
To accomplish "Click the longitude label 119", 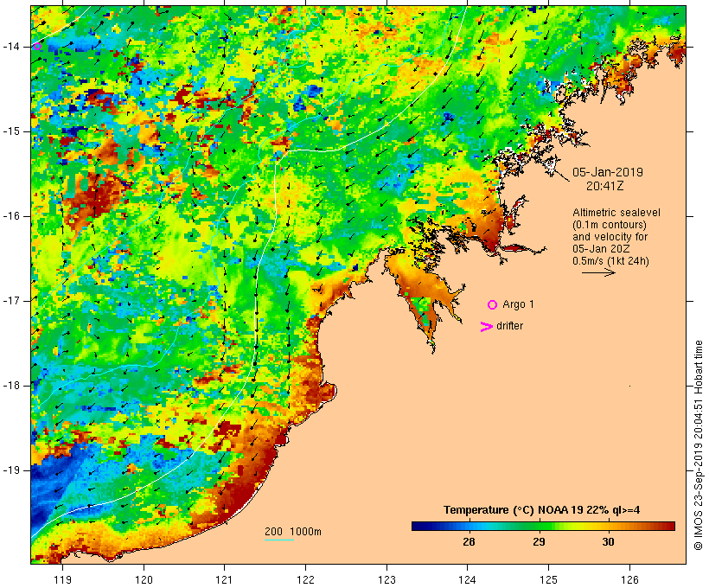I will click(62, 579).
